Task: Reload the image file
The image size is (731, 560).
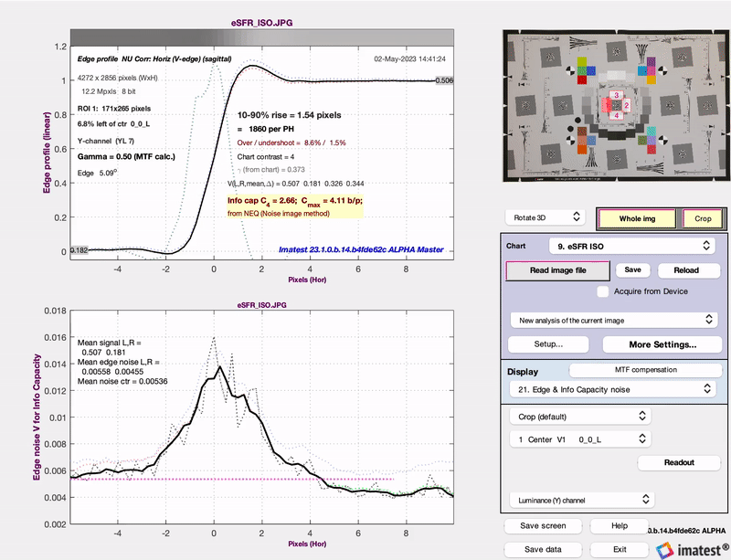Action: pyautogui.click(x=689, y=270)
